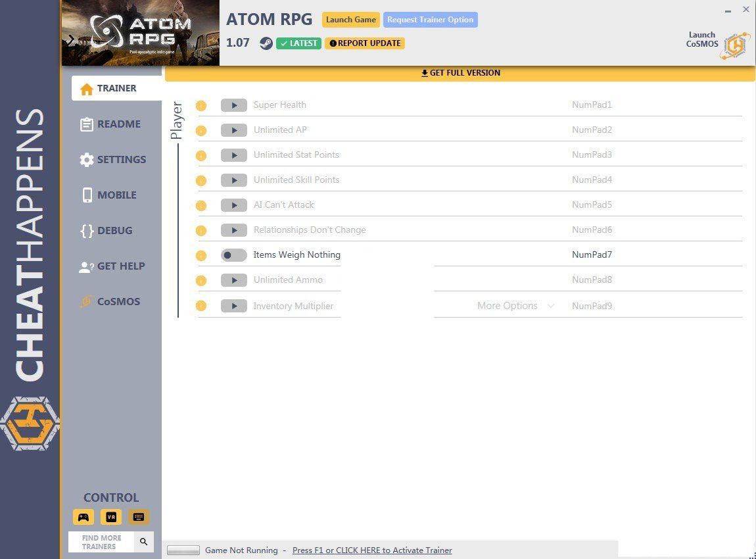Image resolution: width=756 pixels, height=559 pixels.
Task: Click the info icon beside Relationships Don't Change
Action: [201, 231]
